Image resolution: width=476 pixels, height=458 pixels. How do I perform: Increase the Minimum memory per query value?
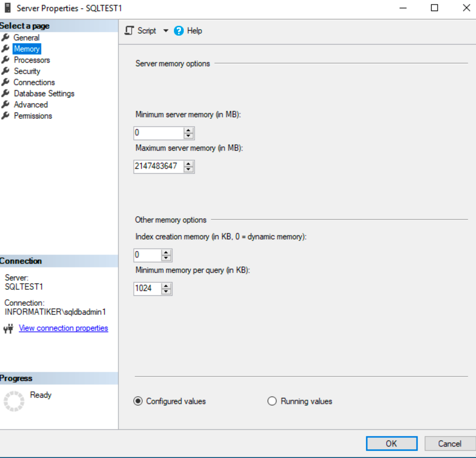click(166, 286)
